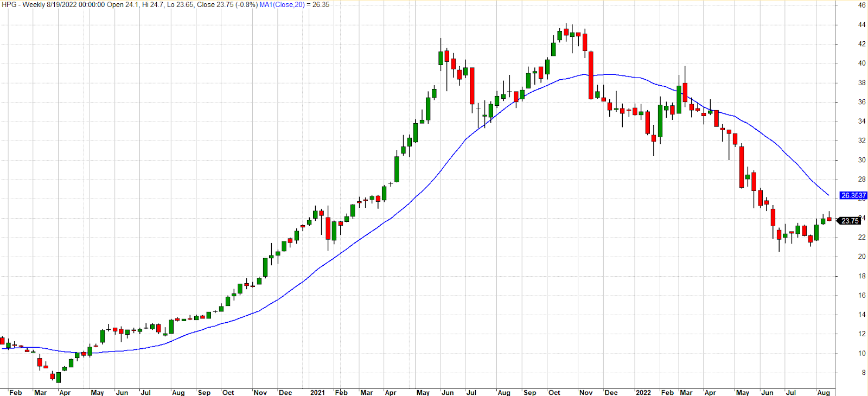Screen dimensions: 868x396
Task: Select the MA1(Close,20) = 26.35 indicator label
Action: click(x=294, y=4)
